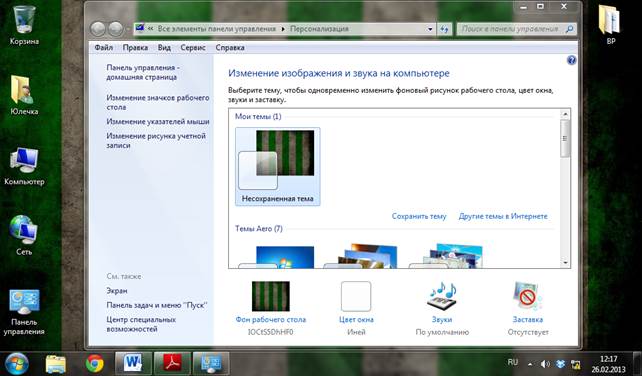The width and height of the screenshot is (642, 376).
Task: Open Изменение рисунка учетной записи
Action: coord(156,140)
